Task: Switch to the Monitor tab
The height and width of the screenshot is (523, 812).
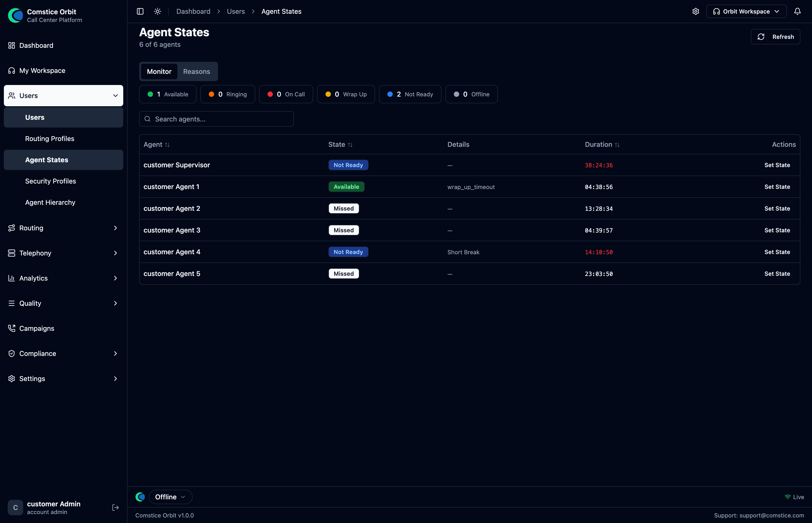Action: click(159, 71)
